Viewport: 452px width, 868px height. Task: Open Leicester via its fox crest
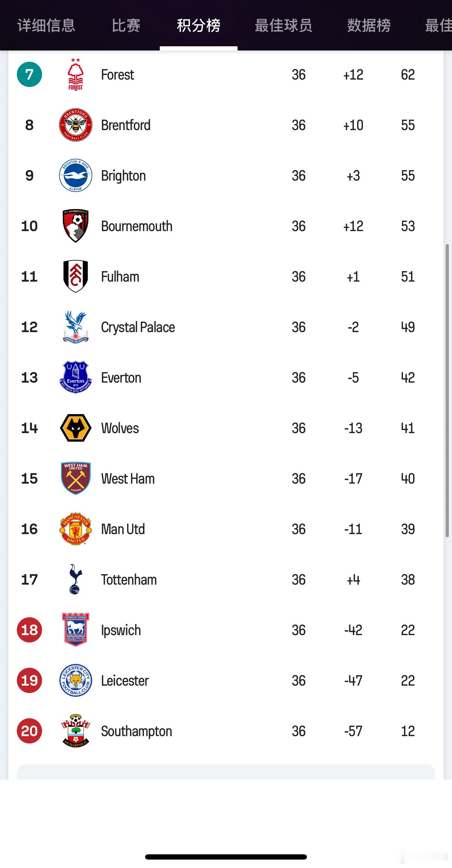click(75, 680)
